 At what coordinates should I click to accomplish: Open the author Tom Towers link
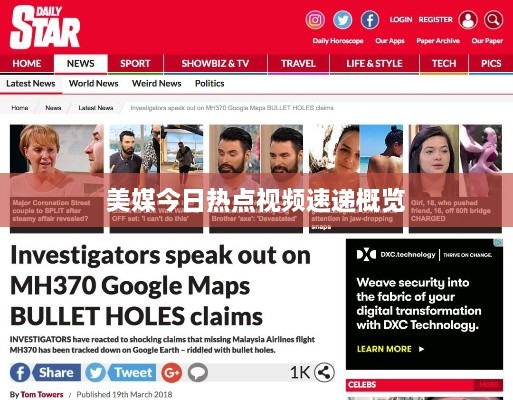pos(42,395)
